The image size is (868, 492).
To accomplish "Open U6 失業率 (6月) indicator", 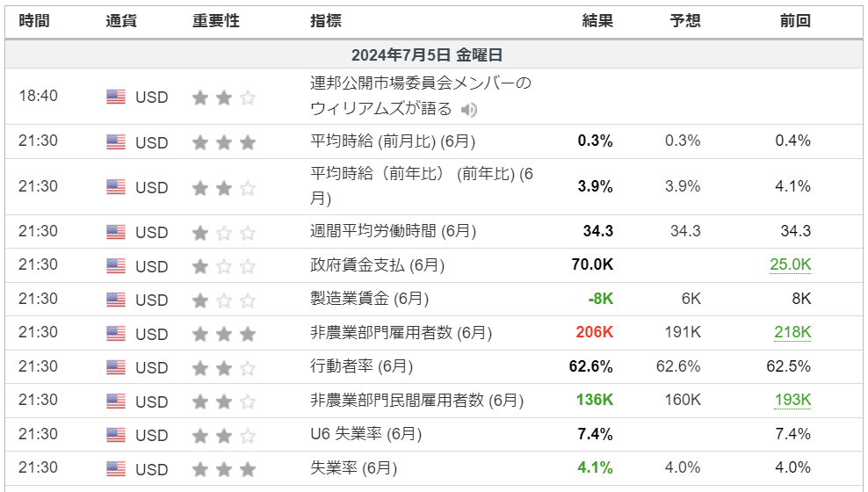I will point(365,434).
